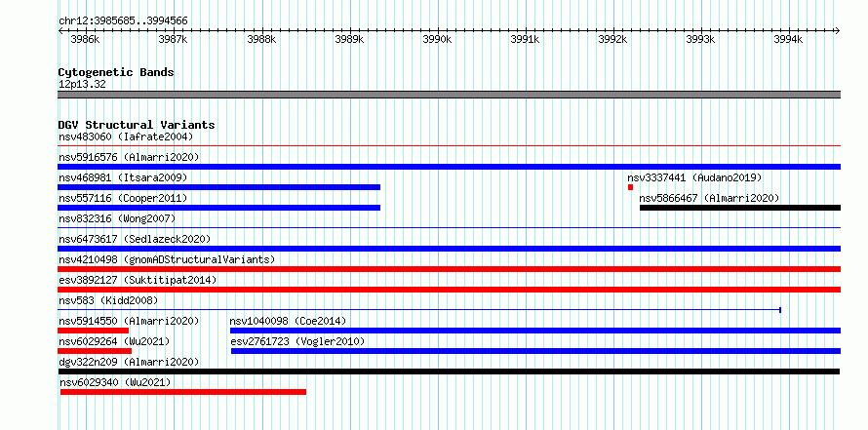The image size is (868, 430).
Task: Click the DGV Structural Variants track title
Action: tap(137, 125)
